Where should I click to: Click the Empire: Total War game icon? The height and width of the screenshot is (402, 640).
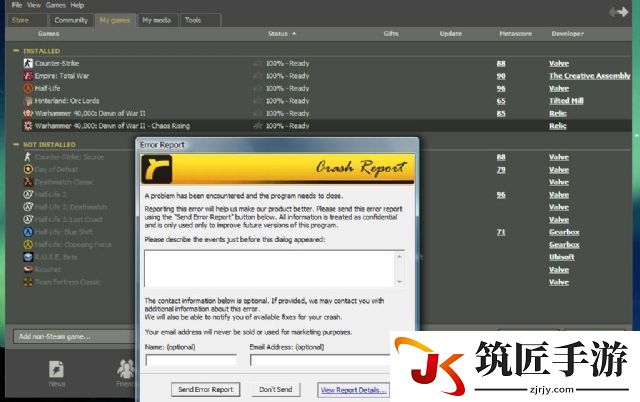pyautogui.click(x=28, y=76)
